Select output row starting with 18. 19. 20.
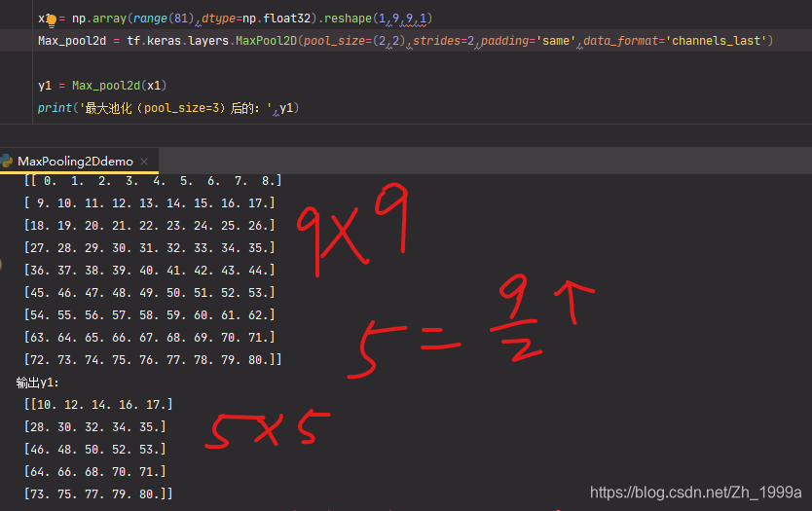This screenshot has width=812, height=511. pos(149,225)
